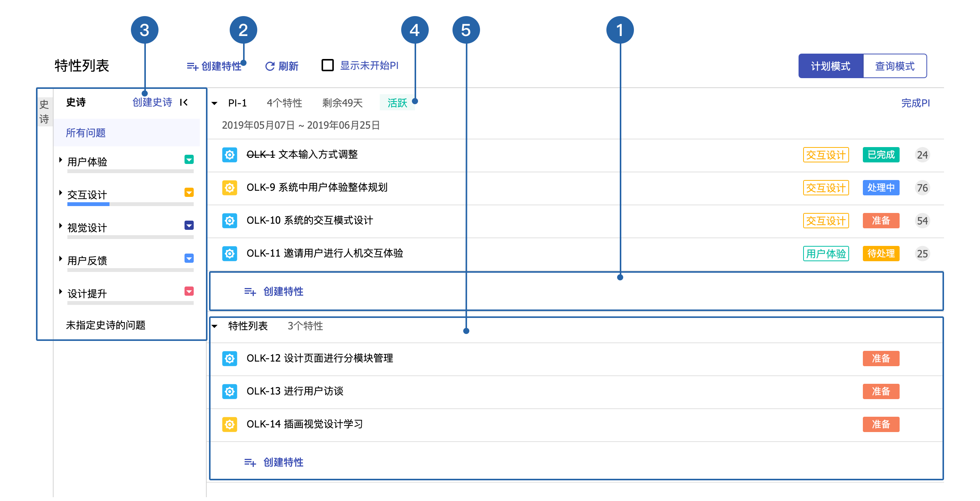Viewport: 980px width, 501px height.
Task: Open issue OLK-12 设计页面进行分模块管理
Action: coord(320,358)
